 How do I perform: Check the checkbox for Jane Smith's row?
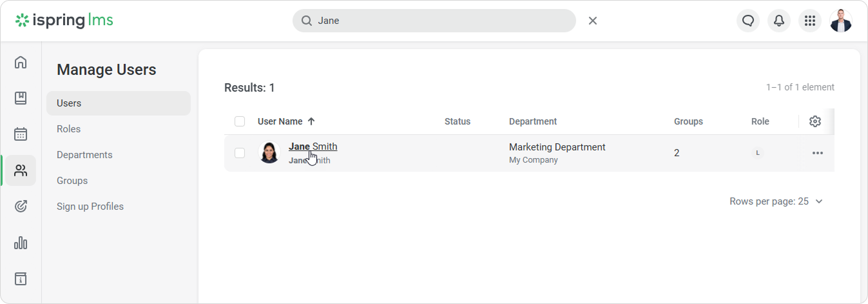240,153
